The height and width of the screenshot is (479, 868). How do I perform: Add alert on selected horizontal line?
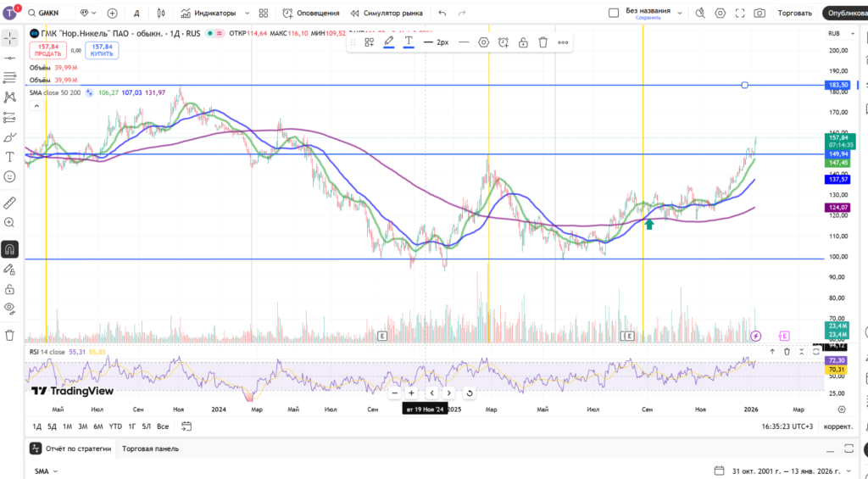[x=504, y=42]
